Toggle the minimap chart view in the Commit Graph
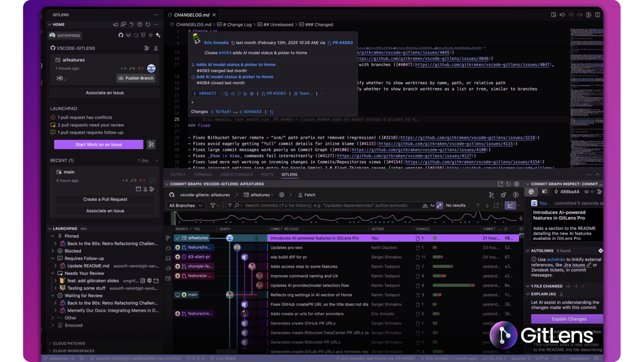This screenshot has width=644, height=362. coord(510,205)
